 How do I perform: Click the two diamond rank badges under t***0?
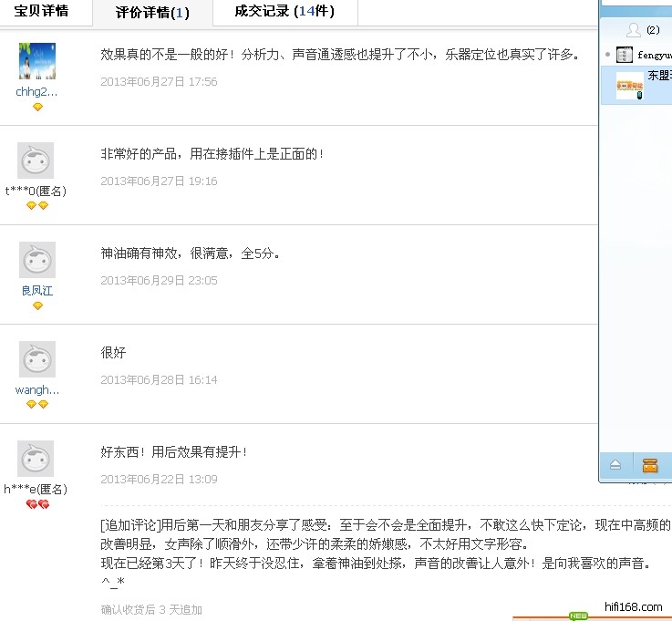point(36,206)
